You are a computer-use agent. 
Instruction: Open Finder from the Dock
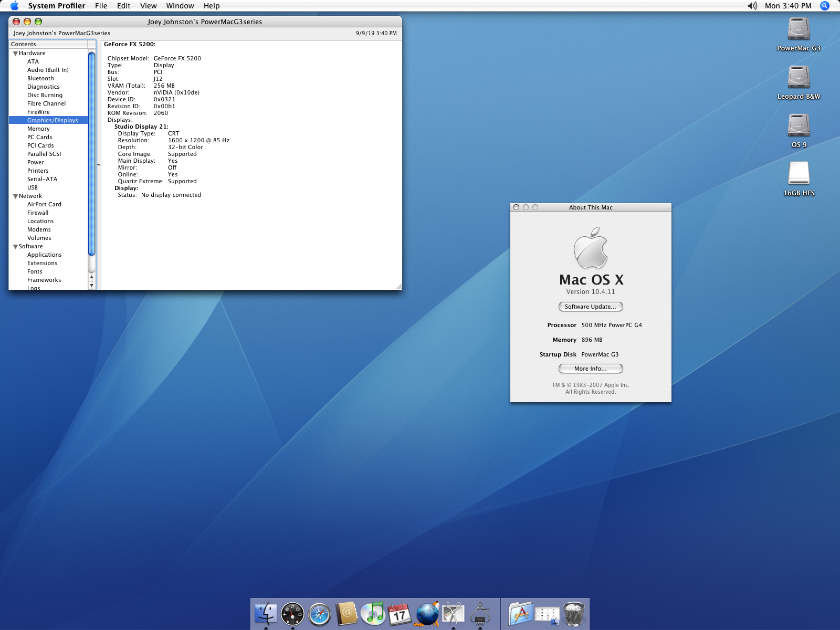(266, 613)
